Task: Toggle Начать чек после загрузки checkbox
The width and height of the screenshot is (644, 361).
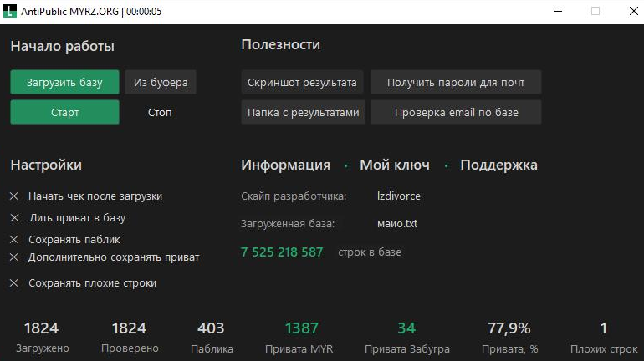Action: click(x=14, y=196)
